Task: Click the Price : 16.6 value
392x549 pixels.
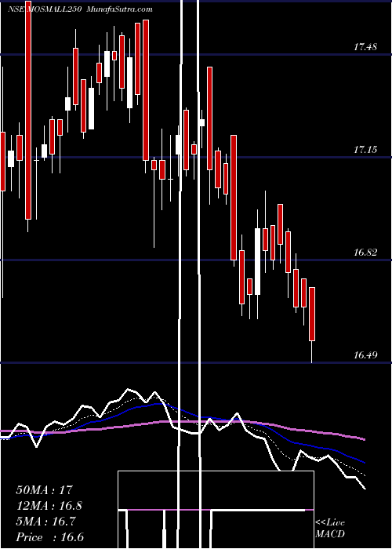Action: (x=49, y=537)
